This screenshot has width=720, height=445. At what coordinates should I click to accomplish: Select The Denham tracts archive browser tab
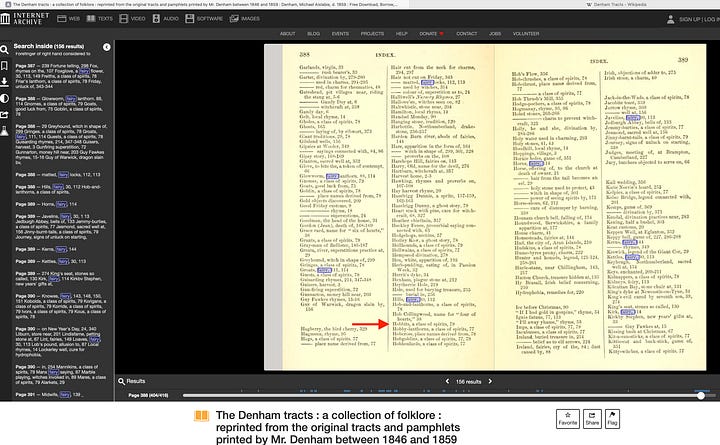point(204,4)
